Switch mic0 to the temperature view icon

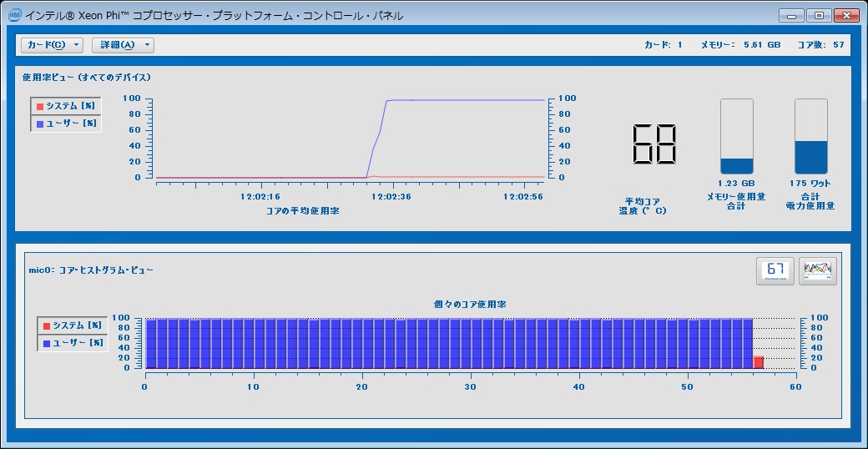[775, 270]
